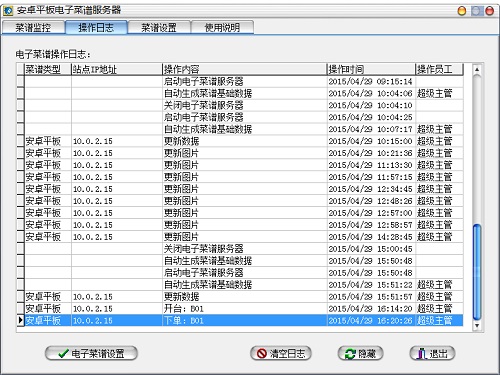Open the 使用说明 tab

(x=222, y=27)
